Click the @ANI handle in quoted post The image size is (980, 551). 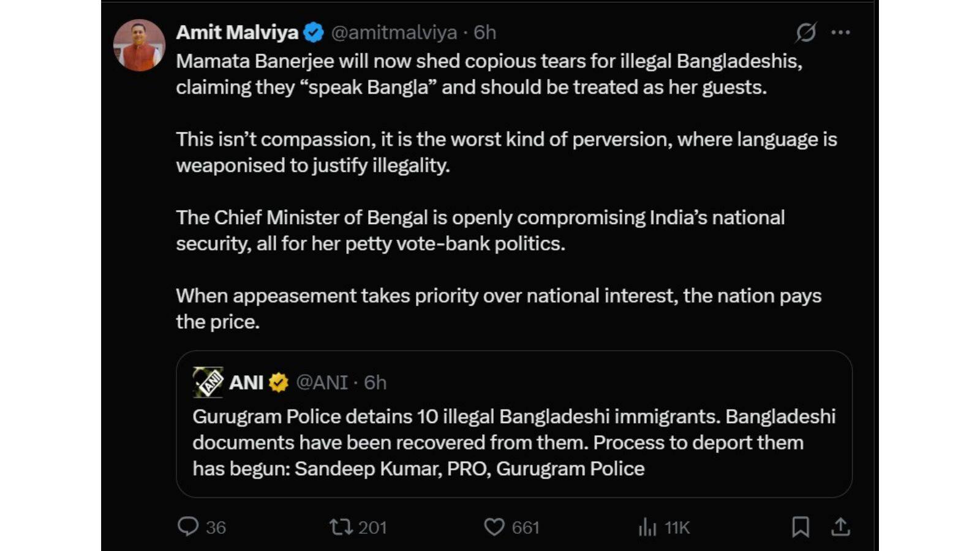(x=322, y=383)
